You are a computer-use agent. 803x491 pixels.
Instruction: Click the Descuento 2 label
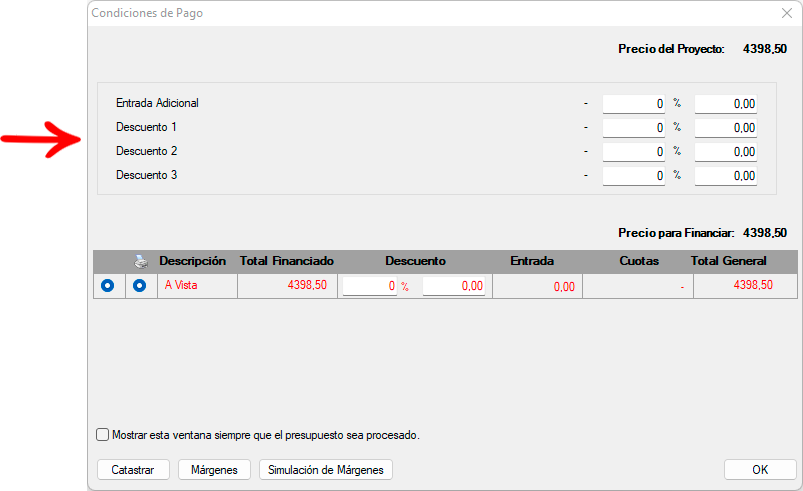point(146,151)
